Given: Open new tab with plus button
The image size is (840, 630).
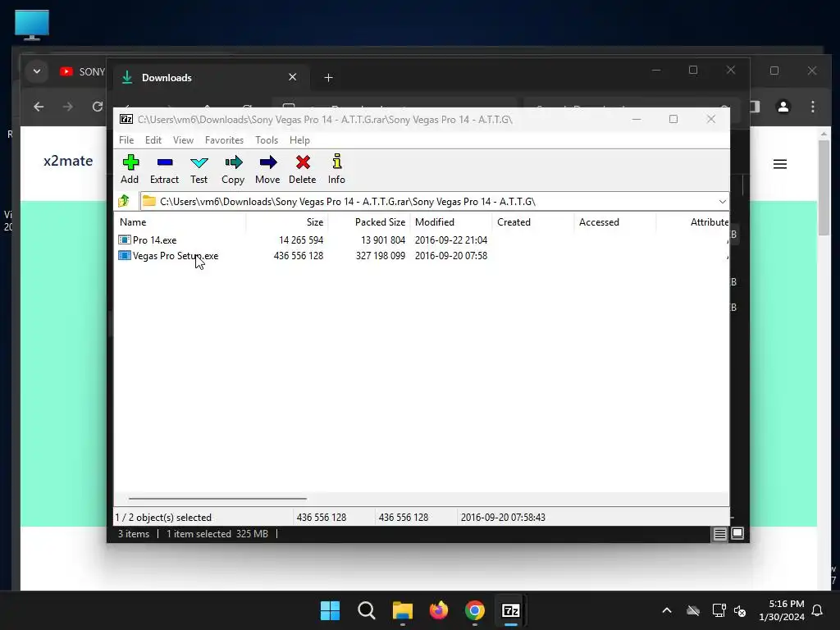Looking at the screenshot, I should [328, 78].
